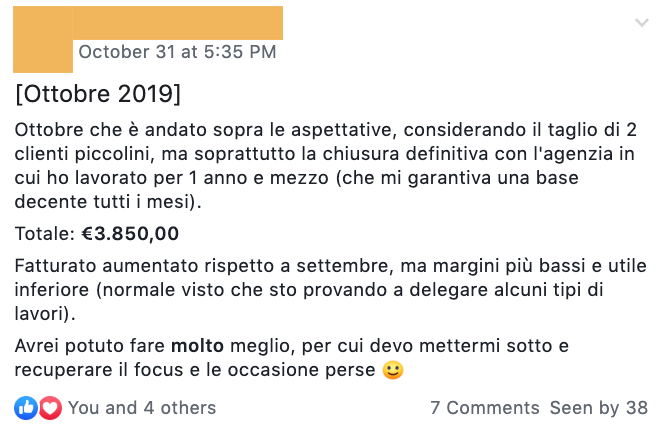Click the author's square profile picture
The height and width of the screenshot is (434, 662).
click(43, 39)
